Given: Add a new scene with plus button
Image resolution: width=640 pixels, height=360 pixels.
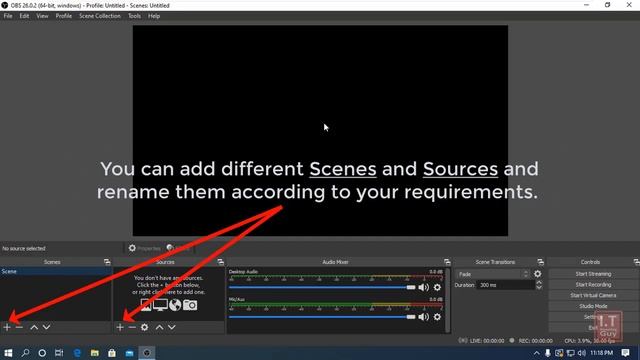Looking at the screenshot, I should pos(7,327).
